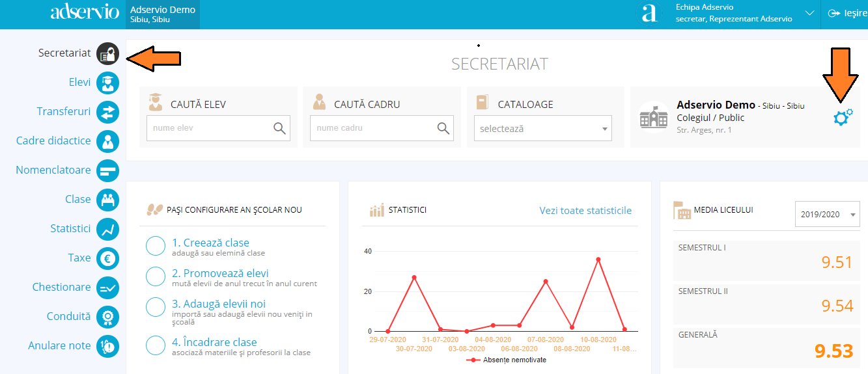This screenshot has height=374, width=868.
Task: Click the Adservio logo in header
Action: tap(85, 12)
